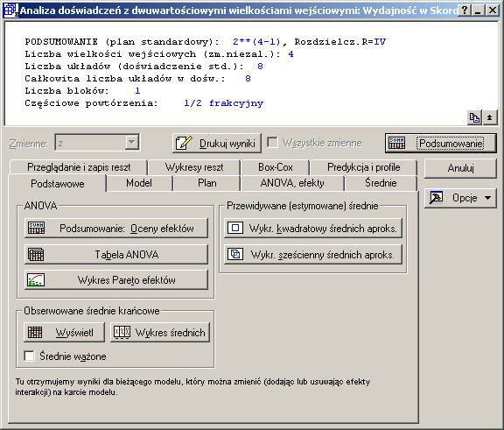Click the Rozdzielcz.R=IV text
The width and height of the screenshot is (504, 430).
click(340, 42)
